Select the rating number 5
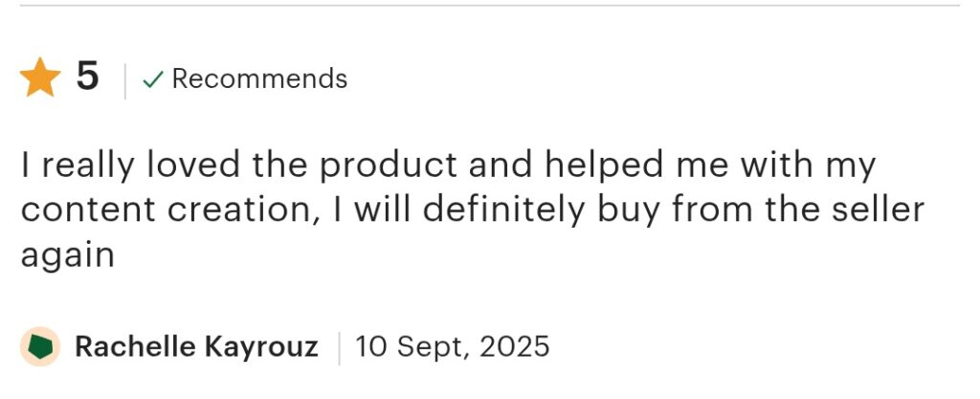 pyautogui.click(x=87, y=78)
